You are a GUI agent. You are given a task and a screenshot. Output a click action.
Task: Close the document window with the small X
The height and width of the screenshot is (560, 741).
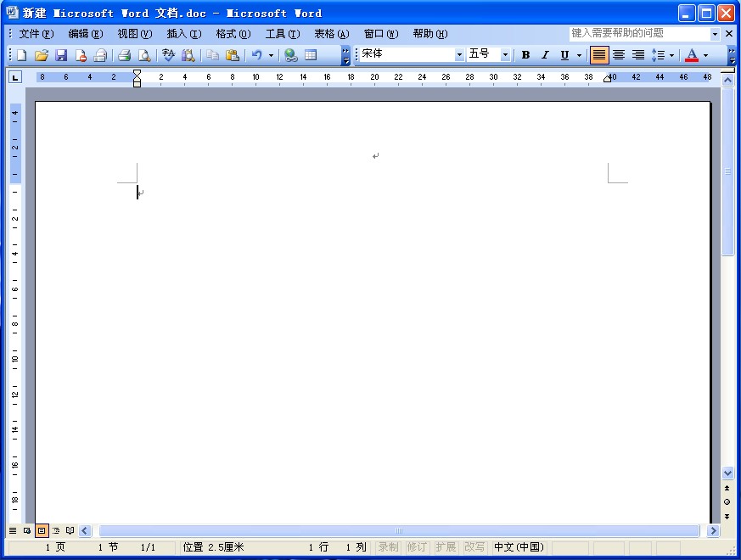coord(729,34)
